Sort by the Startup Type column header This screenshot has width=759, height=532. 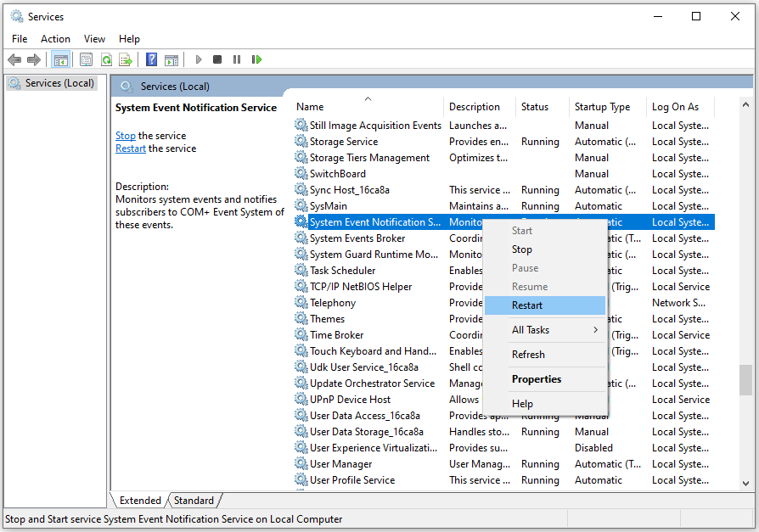(x=608, y=106)
